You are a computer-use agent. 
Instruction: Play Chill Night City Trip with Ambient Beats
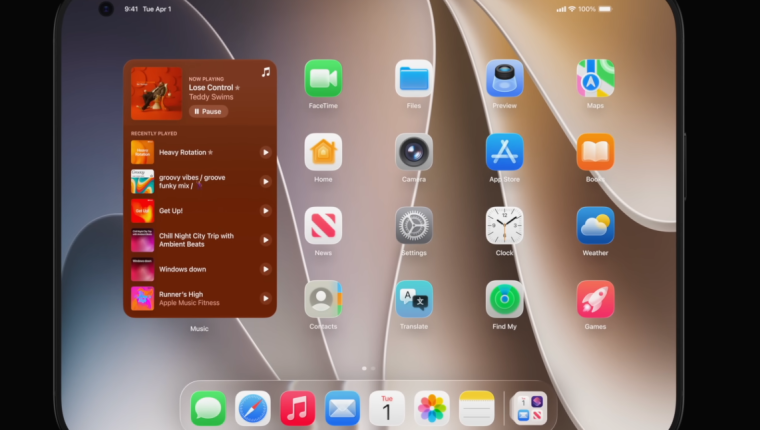point(266,240)
